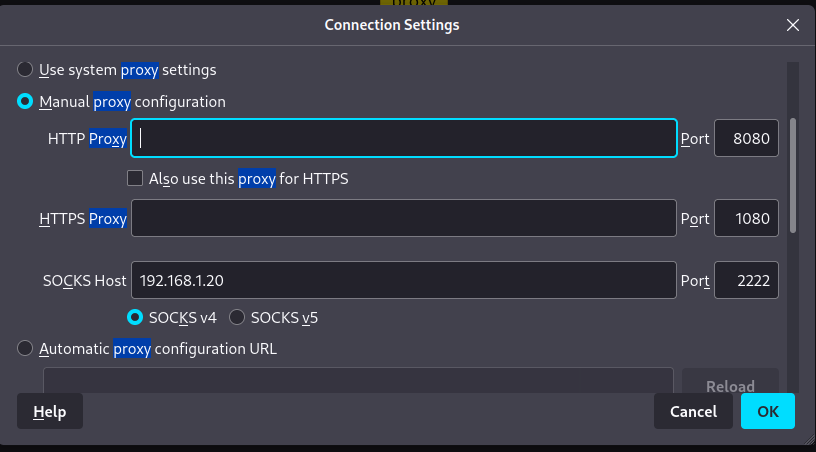Click the SOCKS port field showing 2222
816x452 pixels.
click(746, 281)
